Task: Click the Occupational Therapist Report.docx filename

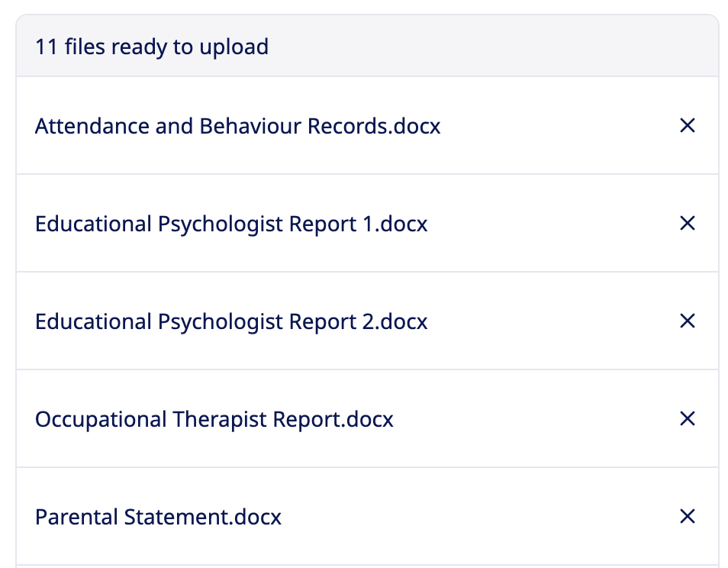Action: 214,419
